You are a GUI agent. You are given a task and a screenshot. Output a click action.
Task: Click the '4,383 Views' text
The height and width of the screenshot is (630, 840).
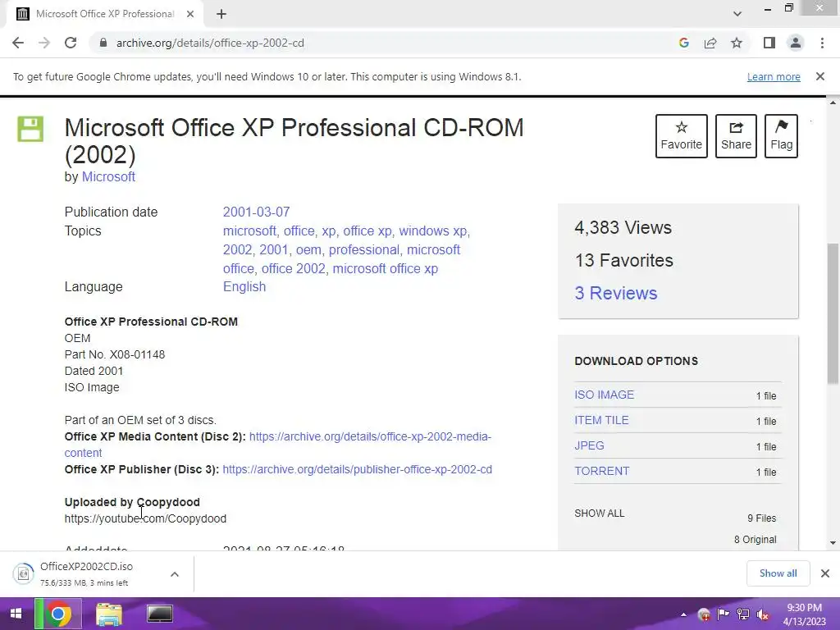623,228
